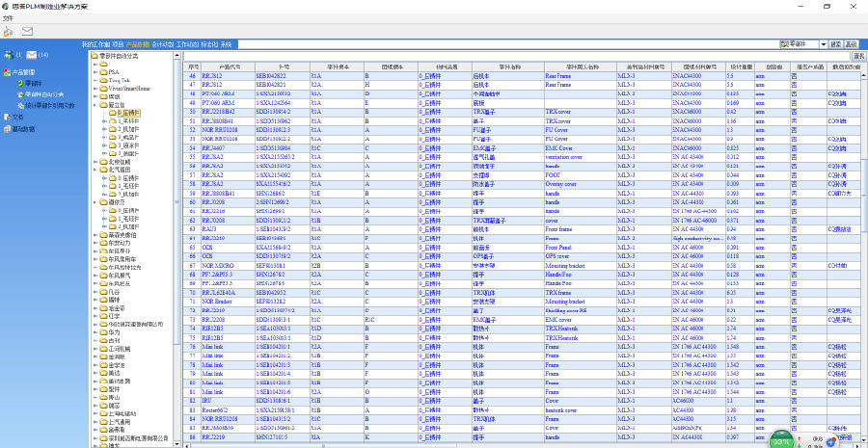
Task: Click the 设计重量 column header
Action: (x=740, y=66)
